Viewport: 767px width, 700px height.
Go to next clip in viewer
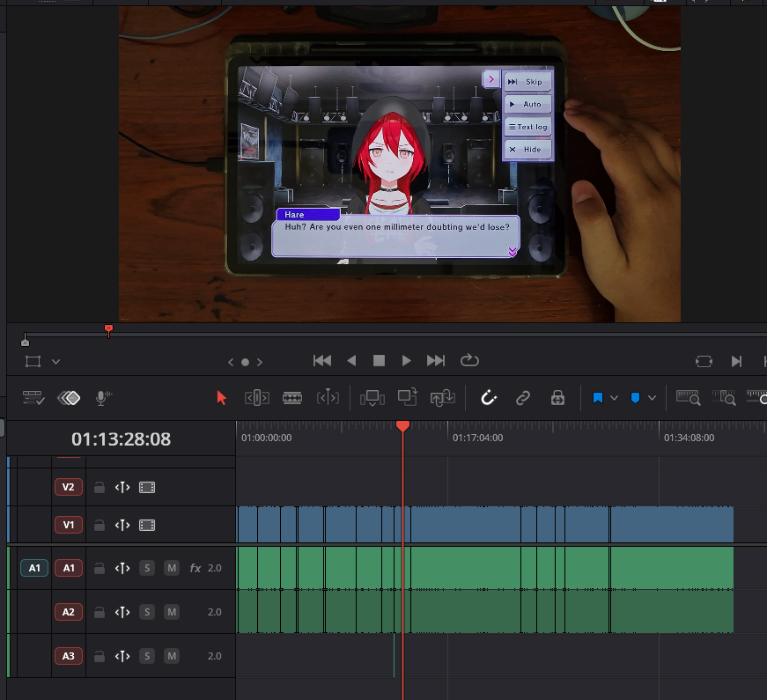736,362
